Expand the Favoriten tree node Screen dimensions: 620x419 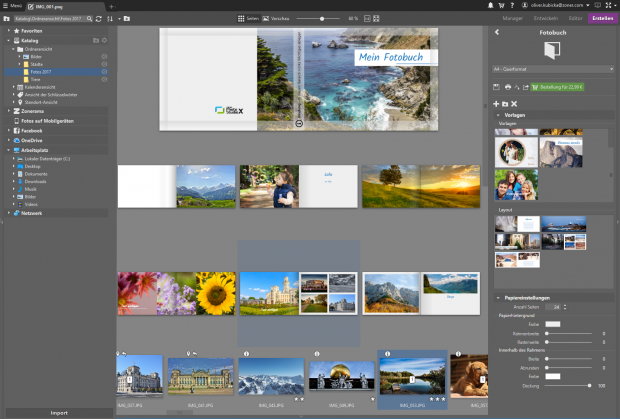pos(9,31)
